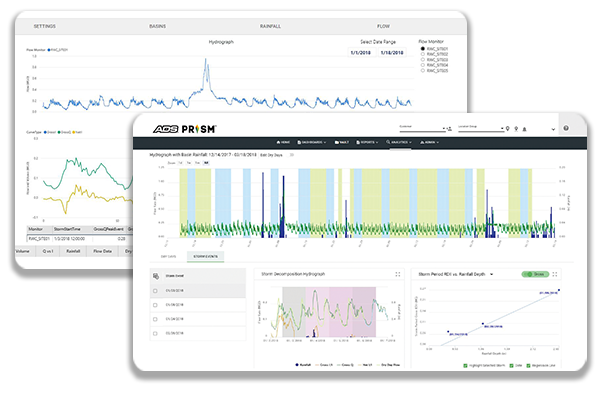Select RWC_SITE02 flow monitor radio button
The width and height of the screenshot is (600, 400).
[423, 54]
